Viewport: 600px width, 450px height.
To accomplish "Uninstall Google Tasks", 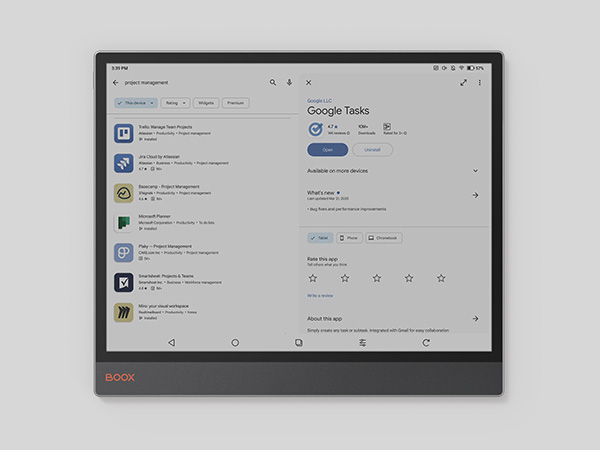I will click(372, 150).
